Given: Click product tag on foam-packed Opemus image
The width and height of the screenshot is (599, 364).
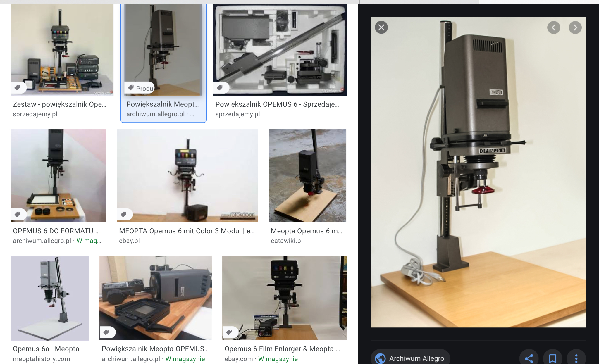Looking at the screenshot, I should click(220, 87).
